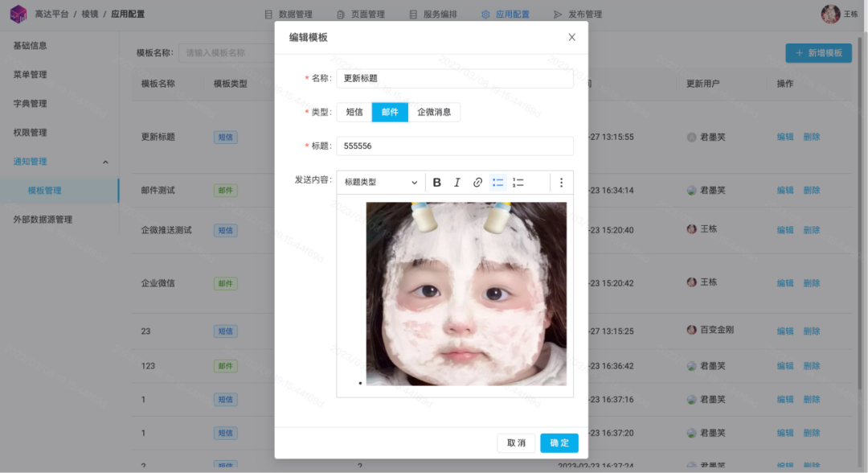Click 编辑 in the 邮件测试 row
The image size is (868, 473).
pos(785,190)
